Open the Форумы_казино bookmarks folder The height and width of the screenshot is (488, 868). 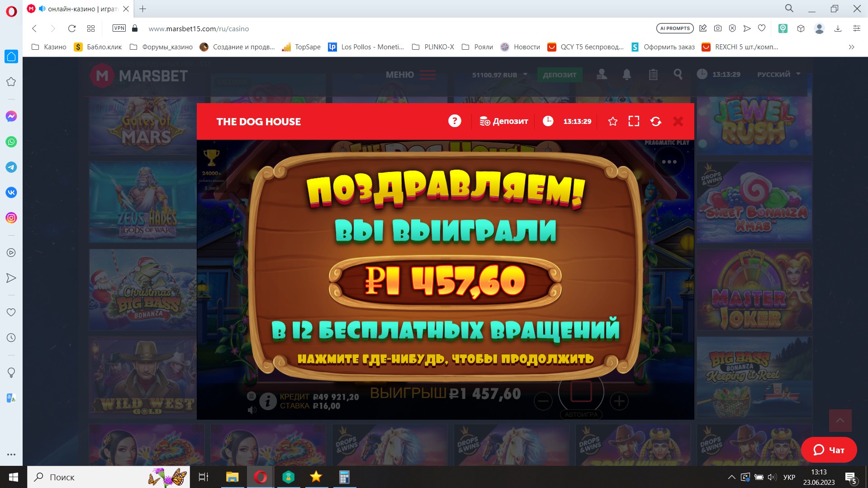tap(161, 47)
